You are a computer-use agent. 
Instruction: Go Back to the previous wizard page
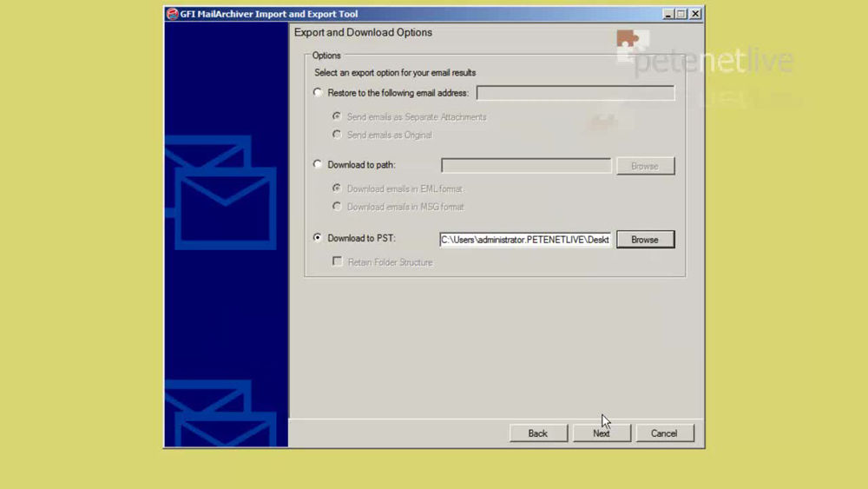(x=538, y=433)
